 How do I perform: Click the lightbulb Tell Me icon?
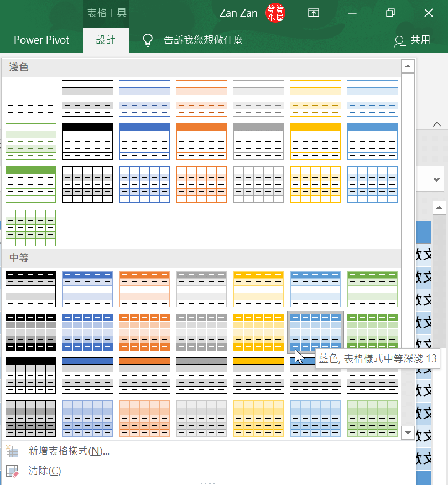click(148, 40)
